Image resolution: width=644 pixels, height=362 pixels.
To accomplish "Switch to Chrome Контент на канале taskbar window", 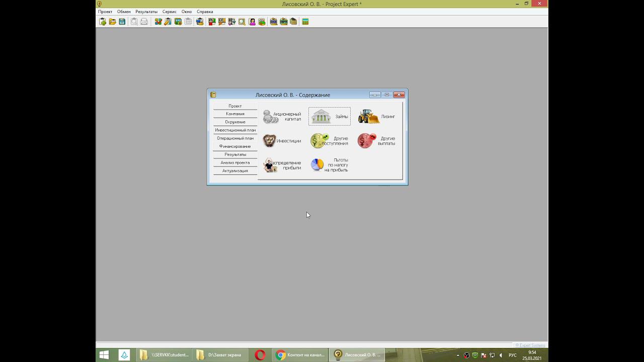I will pos(301,355).
